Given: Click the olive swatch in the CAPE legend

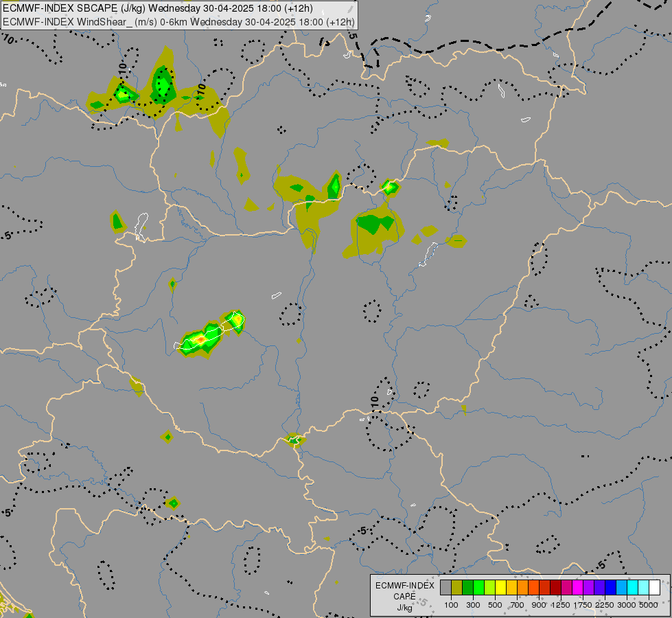Looking at the screenshot, I should [x=457, y=588].
